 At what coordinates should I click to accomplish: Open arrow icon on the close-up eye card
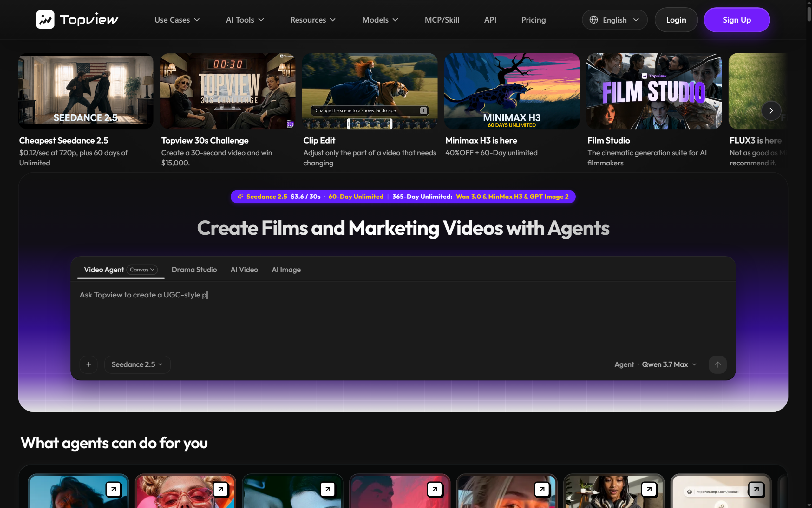(x=542, y=489)
